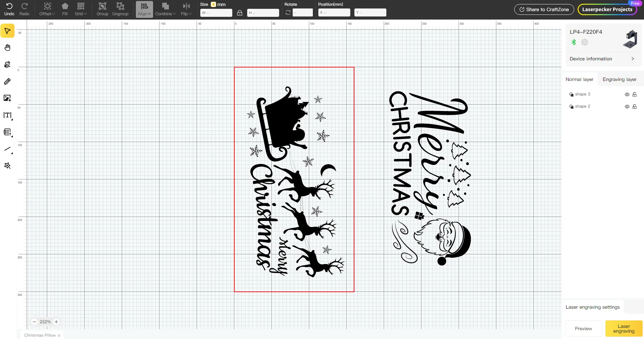Select the pen path tool

click(7, 64)
